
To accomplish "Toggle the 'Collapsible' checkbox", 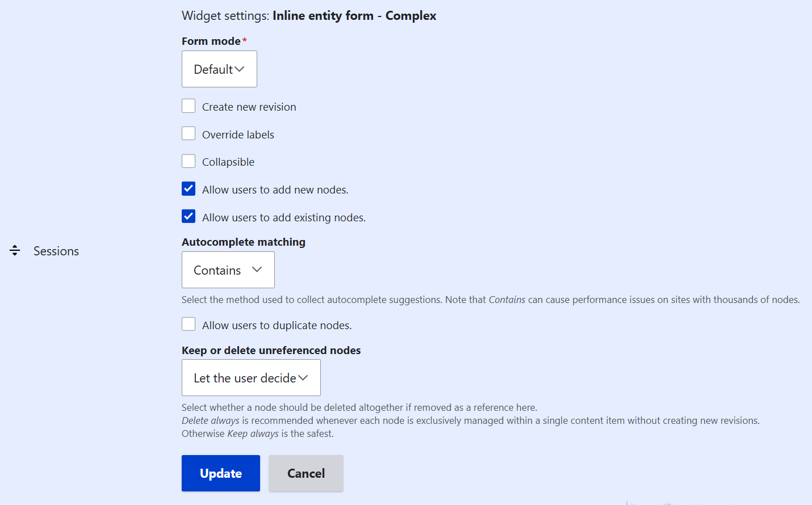I will pyautogui.click(x=189, y=161).
